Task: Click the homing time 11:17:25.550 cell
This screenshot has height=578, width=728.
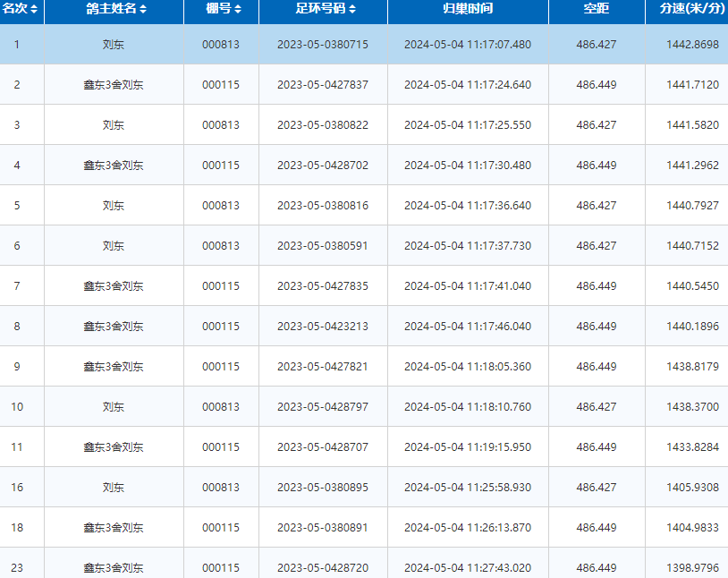Action: click(x=467, y=125)
